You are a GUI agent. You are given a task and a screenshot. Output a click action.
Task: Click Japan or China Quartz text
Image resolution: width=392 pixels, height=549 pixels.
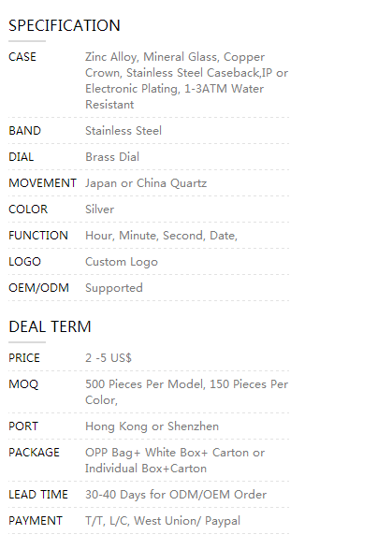[146, 183]
